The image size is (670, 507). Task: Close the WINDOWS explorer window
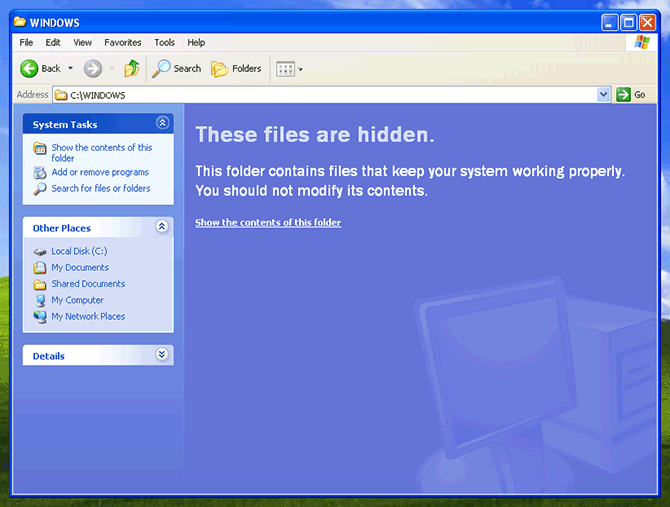(x=647, y=23)
